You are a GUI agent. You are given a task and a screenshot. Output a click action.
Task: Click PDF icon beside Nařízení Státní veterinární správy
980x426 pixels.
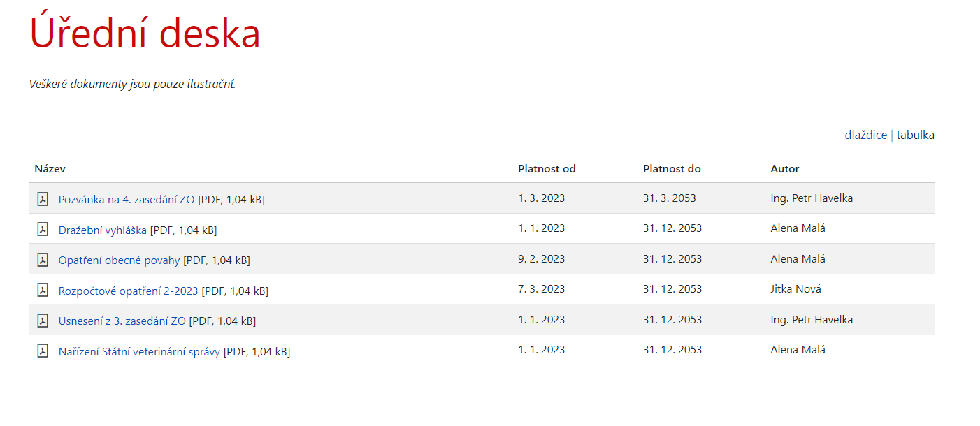pos(43,351)
